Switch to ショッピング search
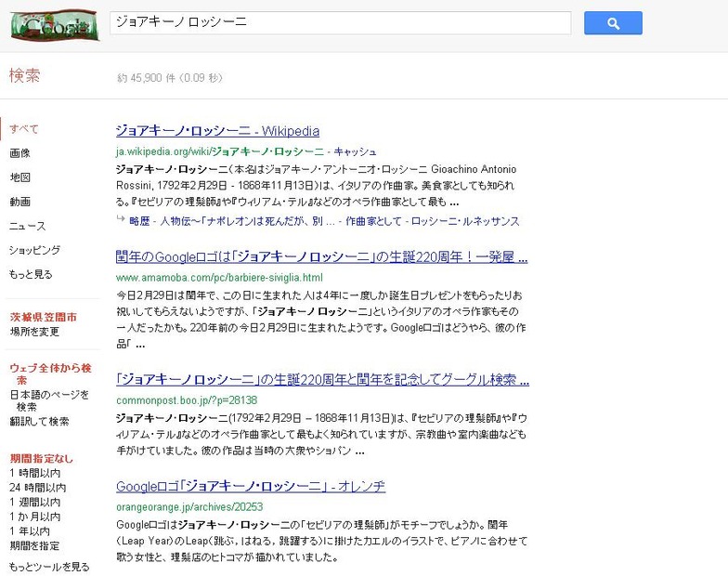The image size is (728, 576). click(35, 250)
